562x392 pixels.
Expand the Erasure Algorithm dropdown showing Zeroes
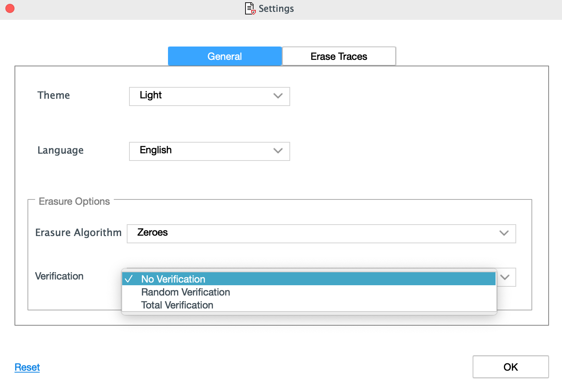321,234
